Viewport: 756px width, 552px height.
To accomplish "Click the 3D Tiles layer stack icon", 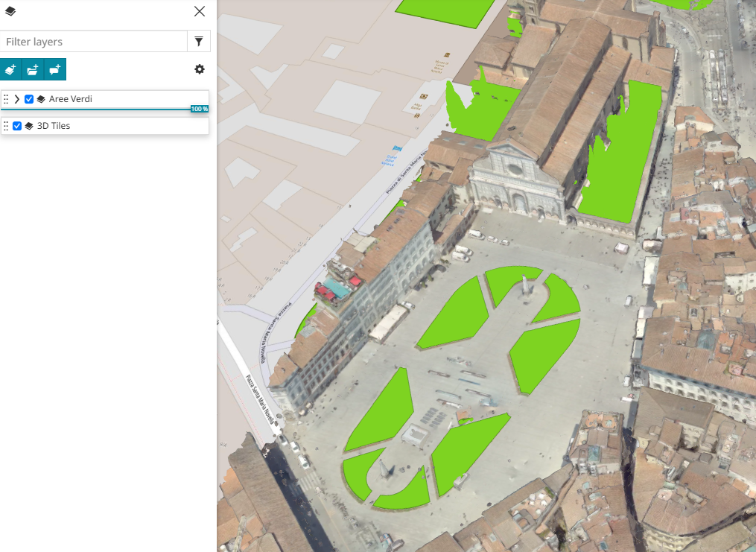I will click(x=28, y=126).
